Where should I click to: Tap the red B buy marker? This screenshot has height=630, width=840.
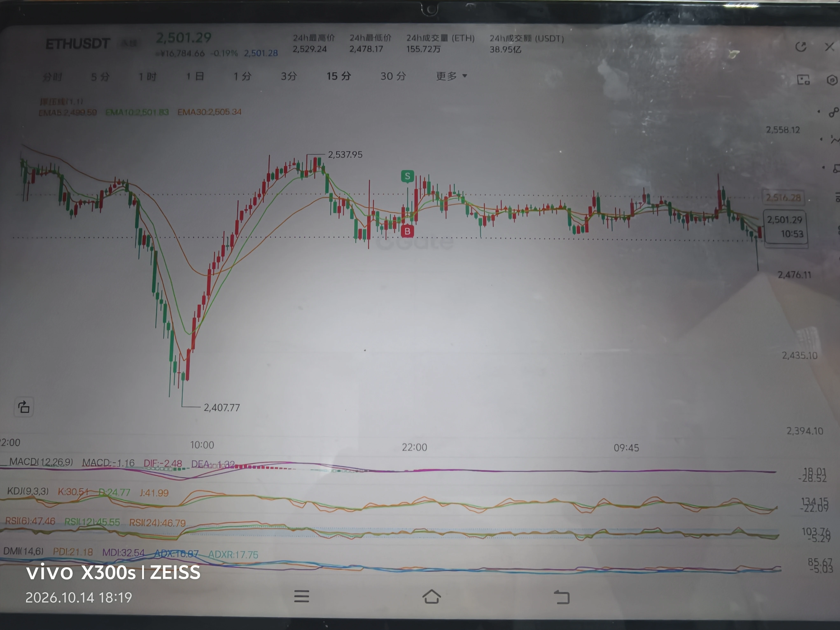pos(407,231)
